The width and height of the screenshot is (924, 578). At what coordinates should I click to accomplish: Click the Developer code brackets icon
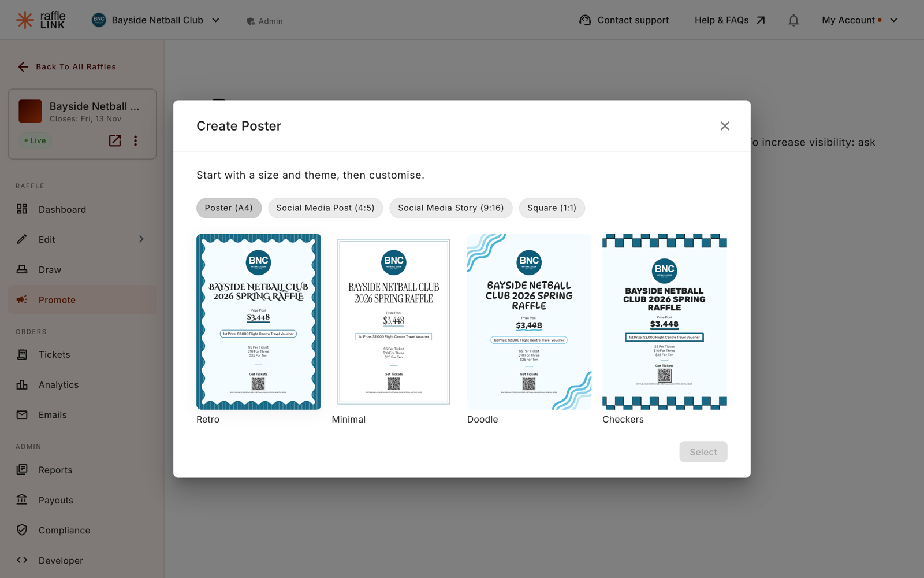22,560
